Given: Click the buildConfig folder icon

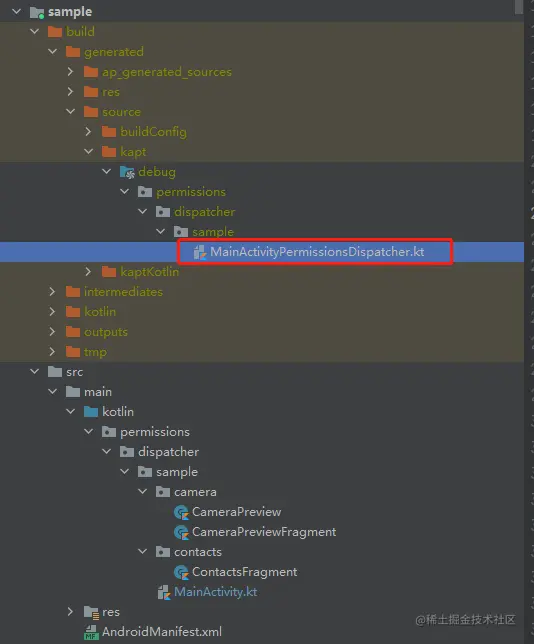Looking at the screenshot, I should 109,132.
